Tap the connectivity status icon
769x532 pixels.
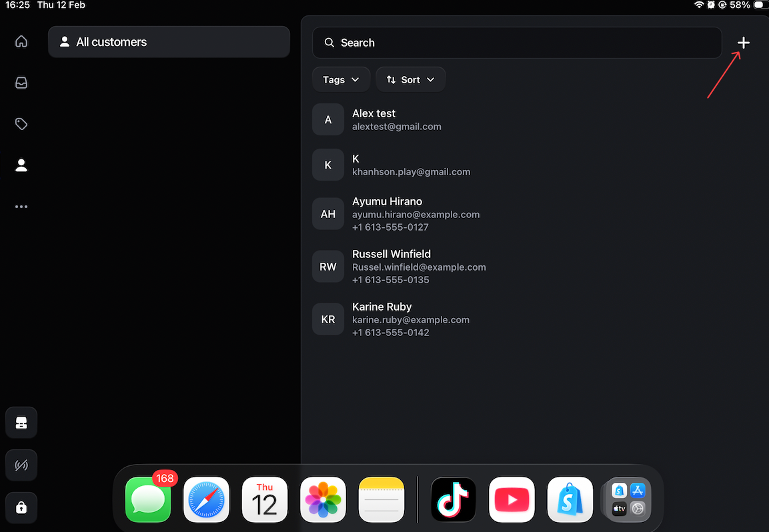tap(21, 465)
